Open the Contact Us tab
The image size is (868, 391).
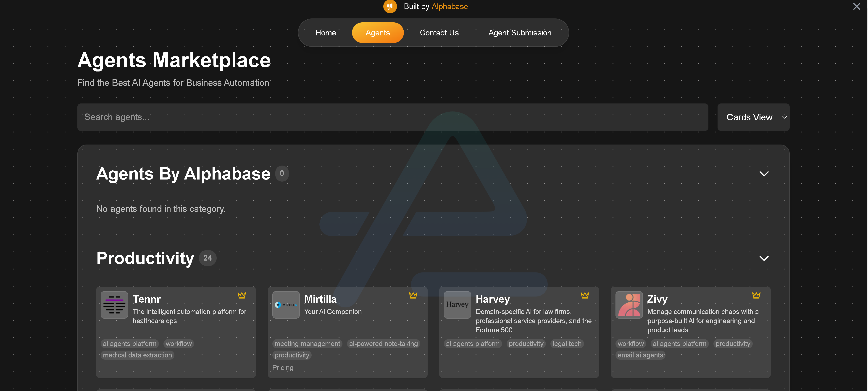pyautogui.click(x=439, y=33)
